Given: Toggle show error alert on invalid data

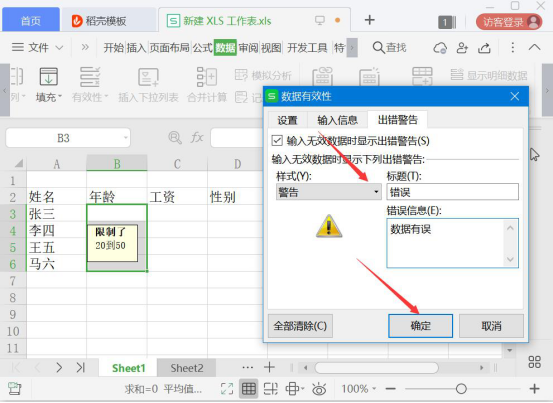Looking at the screenshot, I should tap(277, 140).
